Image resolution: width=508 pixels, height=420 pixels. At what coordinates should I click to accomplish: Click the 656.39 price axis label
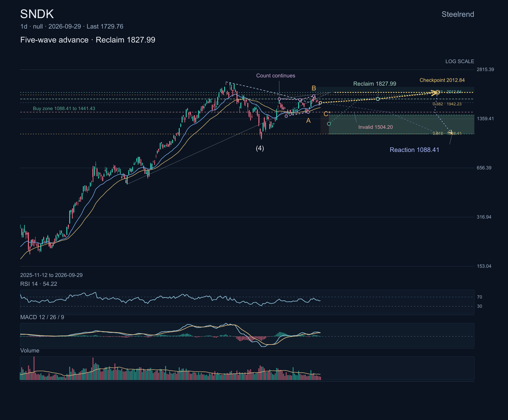pyautogui.click(x=484, y=168)
